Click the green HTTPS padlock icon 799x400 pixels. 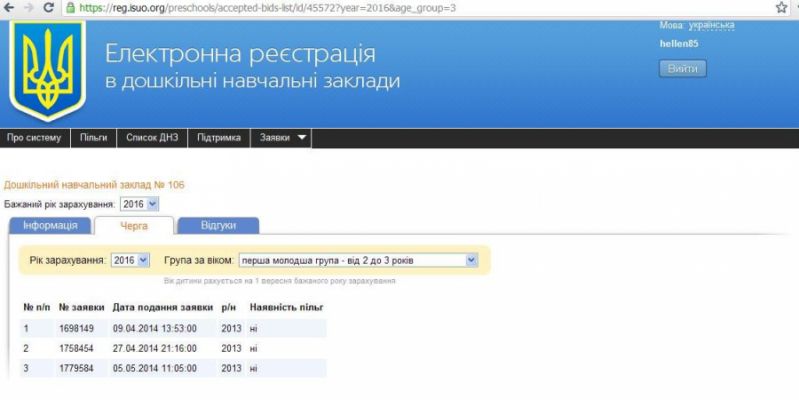click(70, 7)
